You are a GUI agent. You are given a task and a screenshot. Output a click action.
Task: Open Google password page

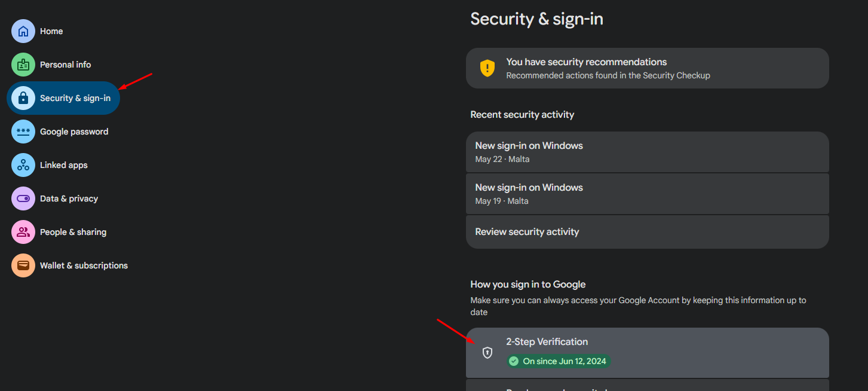(62, 132)
